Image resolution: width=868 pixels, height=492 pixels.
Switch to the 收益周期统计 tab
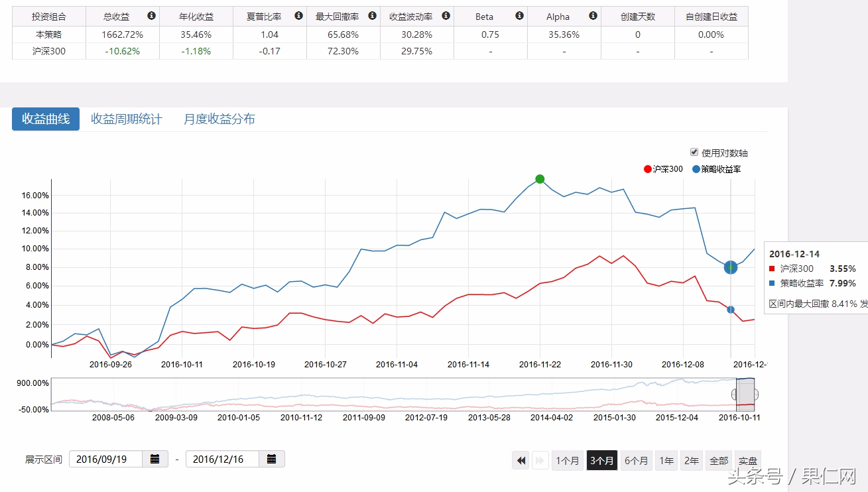coord(126,119)
